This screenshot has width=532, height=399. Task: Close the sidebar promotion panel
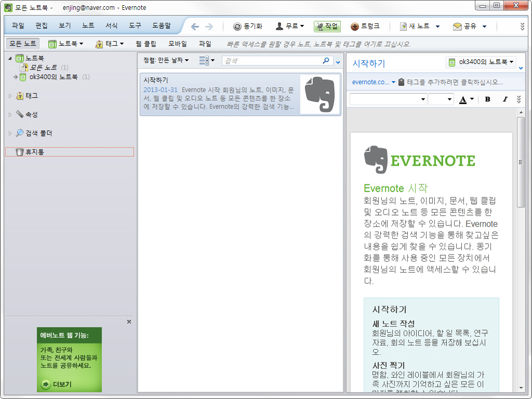point(129,322)
